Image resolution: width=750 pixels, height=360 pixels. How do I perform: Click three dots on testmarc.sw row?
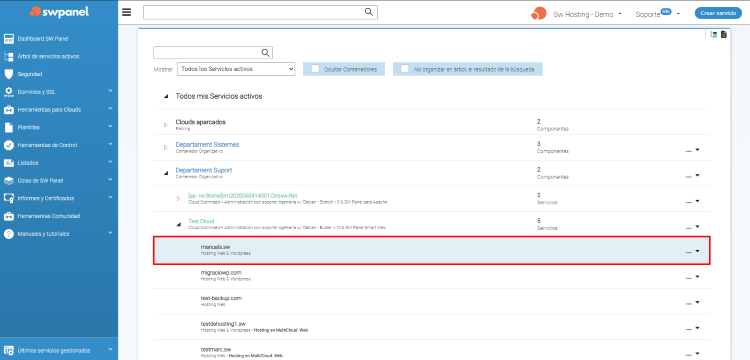688,354
